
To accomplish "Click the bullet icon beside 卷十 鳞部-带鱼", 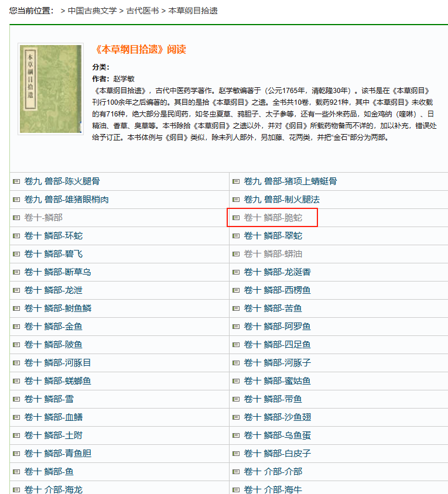I will pyautogui.click(x=236, y=399).
